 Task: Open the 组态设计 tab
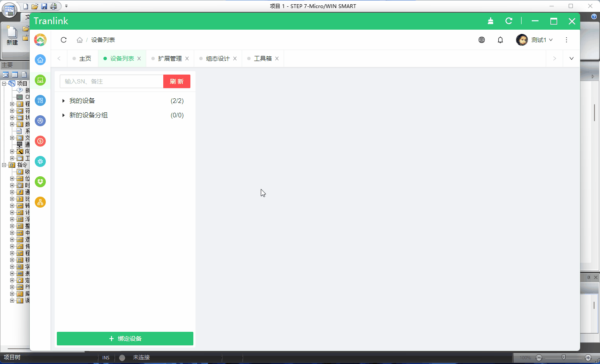[x=218, y=58]
